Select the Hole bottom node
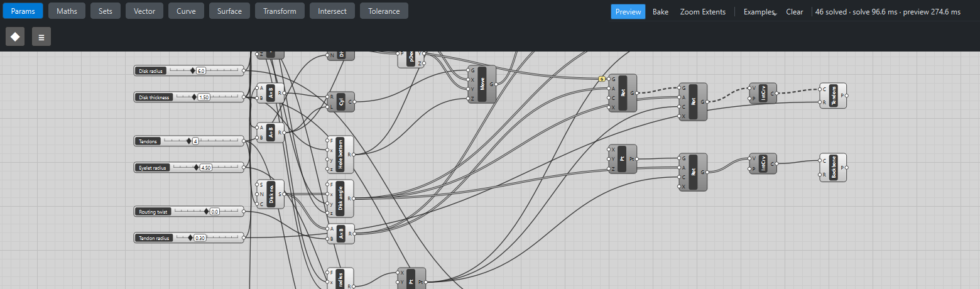980x289 pixels. (340, 155)
